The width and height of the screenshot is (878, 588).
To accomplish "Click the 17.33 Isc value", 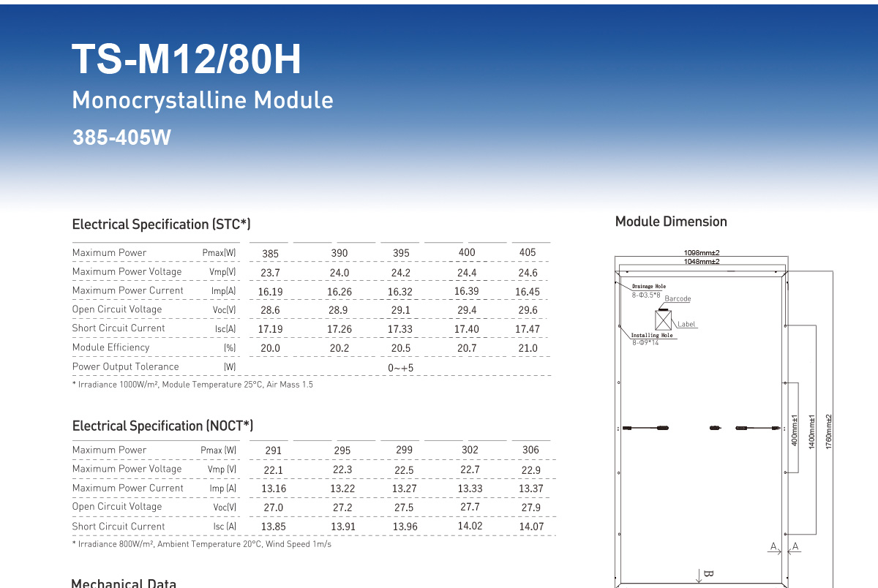I will click(401, 330).
